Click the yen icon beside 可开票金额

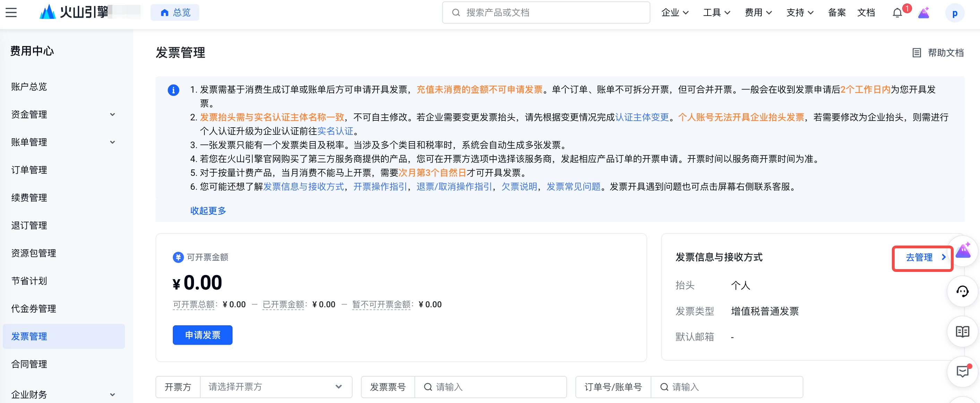[178, 257]
